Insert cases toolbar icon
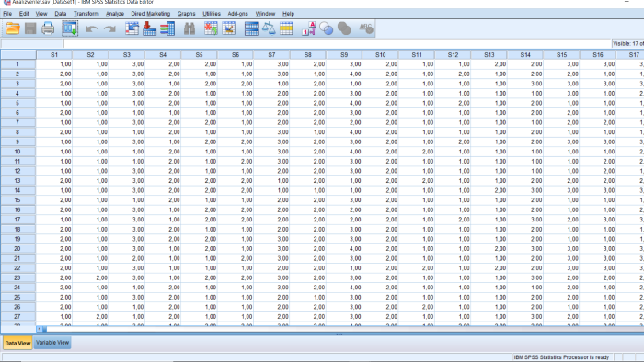Viewport: 644px width, 362px height. [x=211, y=28]
